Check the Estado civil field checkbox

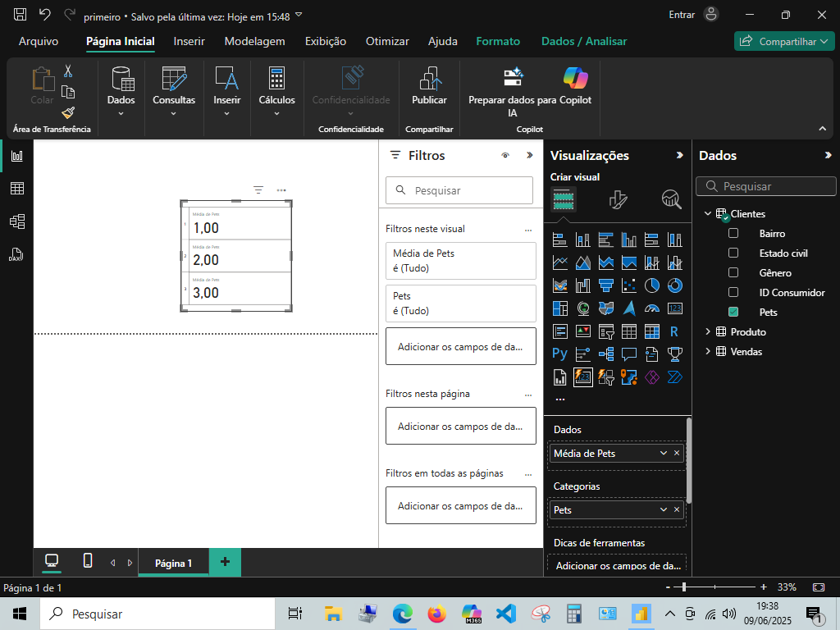click(x=733, y=253)
